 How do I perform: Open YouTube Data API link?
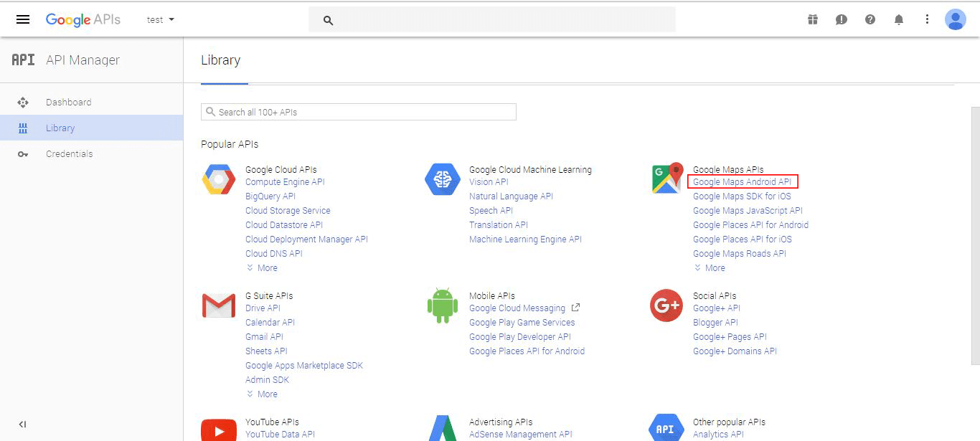pyautogui.click(x=280, y=435)
